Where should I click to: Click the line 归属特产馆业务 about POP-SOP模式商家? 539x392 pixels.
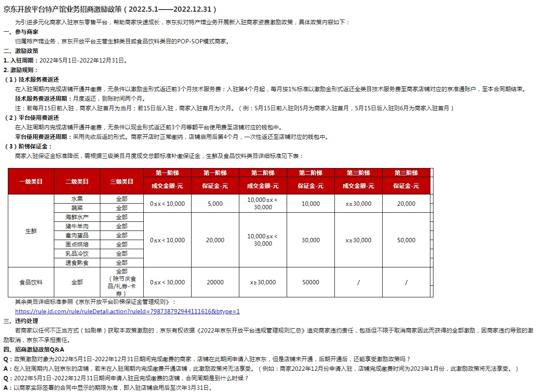tap(122, 41)
